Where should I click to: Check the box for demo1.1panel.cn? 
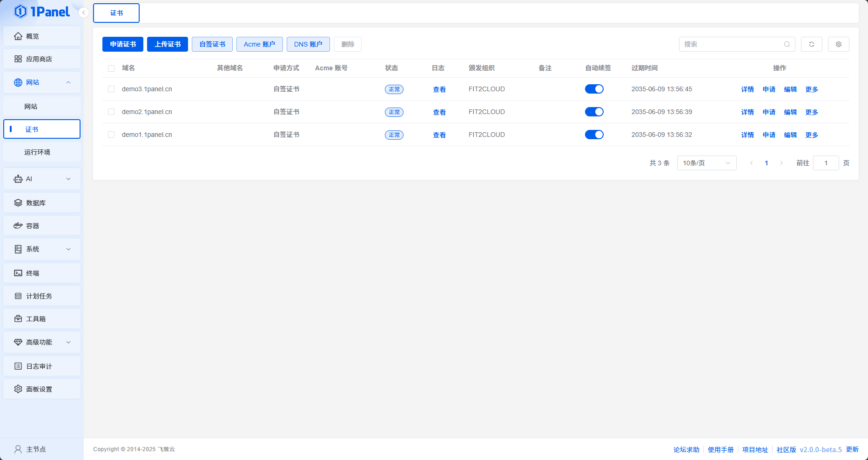pyautogui.click(x=111, y=135)
